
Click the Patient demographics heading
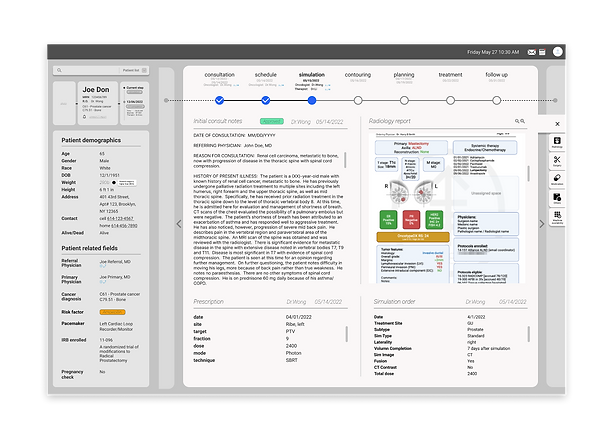pos(91,140)
